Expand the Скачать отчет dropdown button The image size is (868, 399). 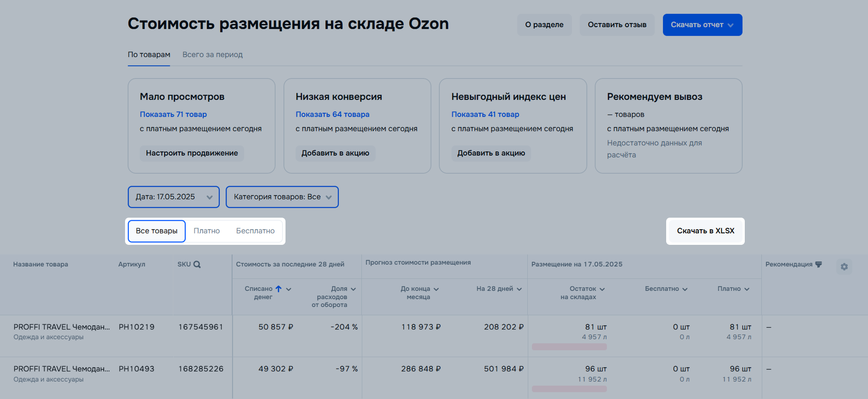pyautogui.click(x=702, y=25)
